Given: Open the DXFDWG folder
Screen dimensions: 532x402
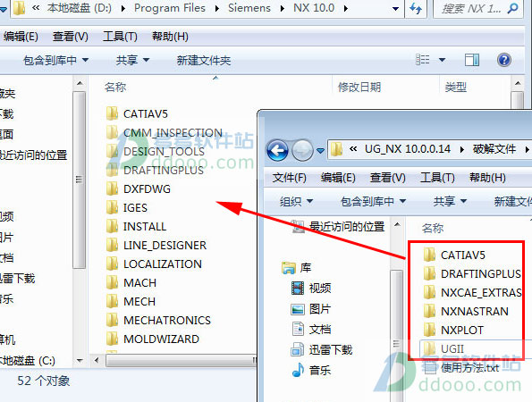Looking at the screenshot, I should pyautogui.click(x=139, y=188).
